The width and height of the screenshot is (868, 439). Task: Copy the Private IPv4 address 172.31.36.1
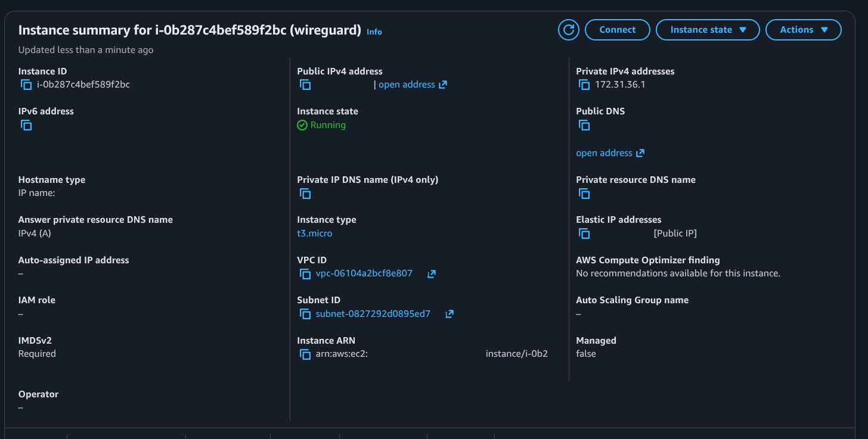pos(584,85)
